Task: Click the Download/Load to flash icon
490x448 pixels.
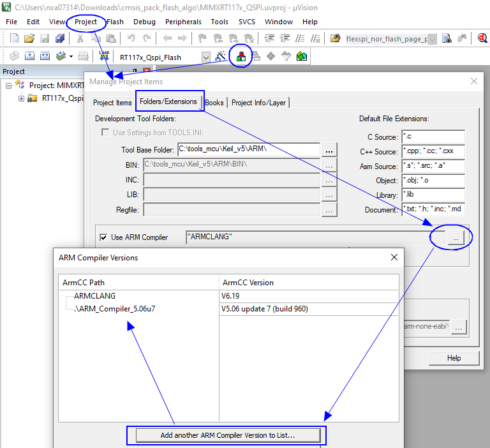Action: (104, 57)
